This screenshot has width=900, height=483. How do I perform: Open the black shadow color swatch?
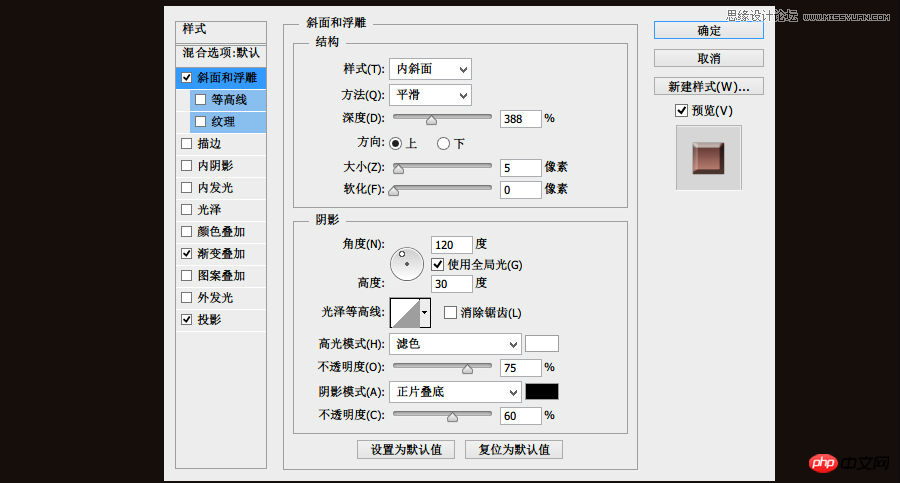point(542,392)
